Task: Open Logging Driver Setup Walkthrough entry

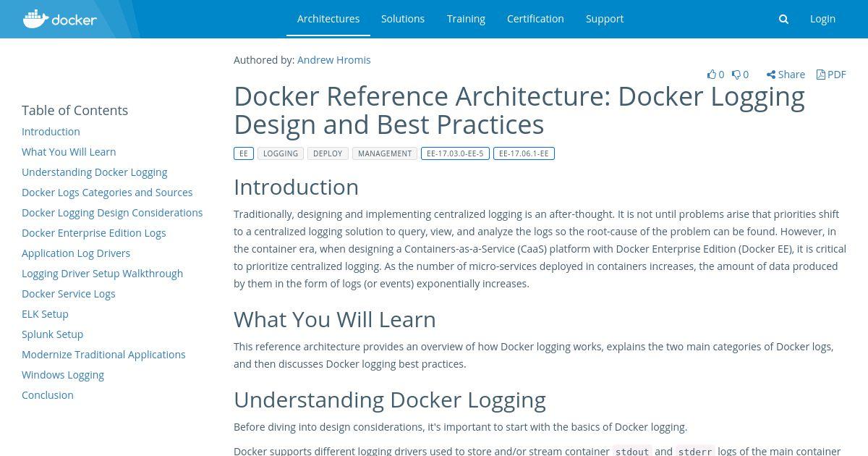Action: pos(103,274)
